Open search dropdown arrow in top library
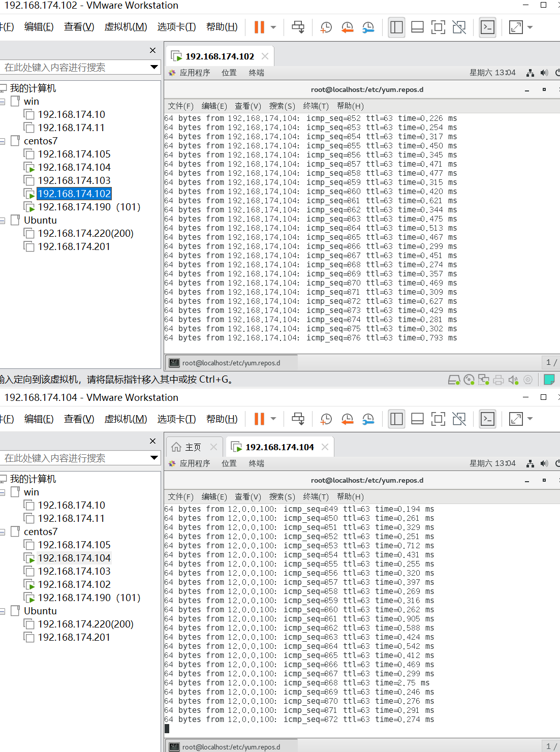The width and height of the screenshot is (560, 752). pyautogui.click(x=154, y=67)
